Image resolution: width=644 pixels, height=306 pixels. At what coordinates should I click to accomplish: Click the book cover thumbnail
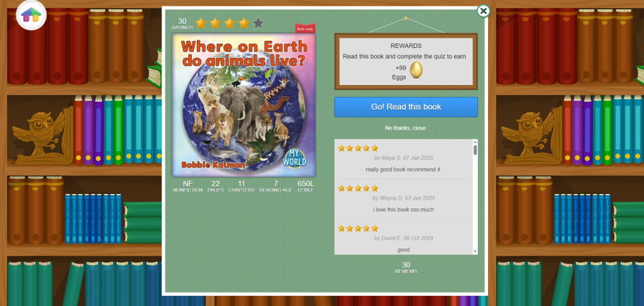pyautogui.click(x=243, y=105)
